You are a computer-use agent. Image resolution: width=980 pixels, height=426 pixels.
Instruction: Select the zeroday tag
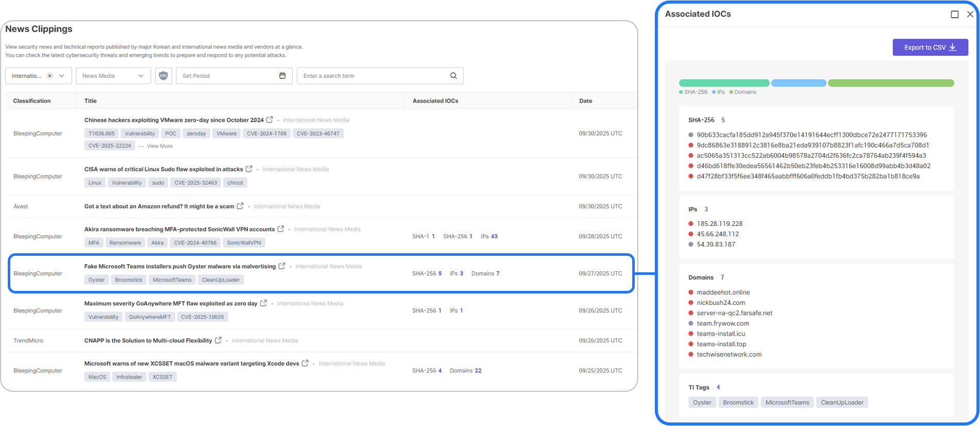pyautogui.click(x=196, y=134)
